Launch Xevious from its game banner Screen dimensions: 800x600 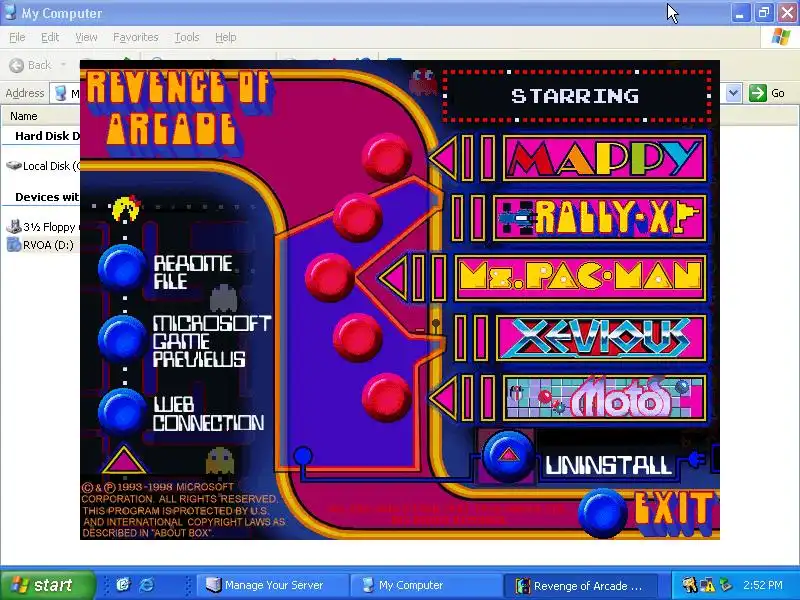point(602,338)
